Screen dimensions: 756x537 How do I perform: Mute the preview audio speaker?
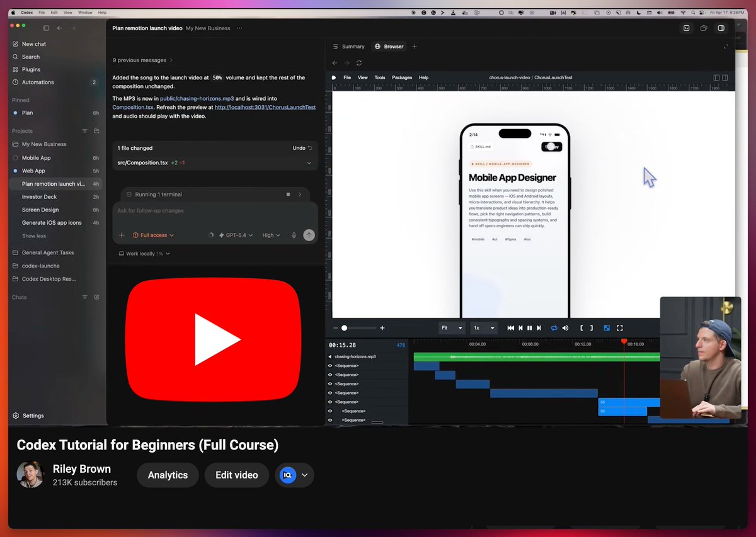point(565,328)
